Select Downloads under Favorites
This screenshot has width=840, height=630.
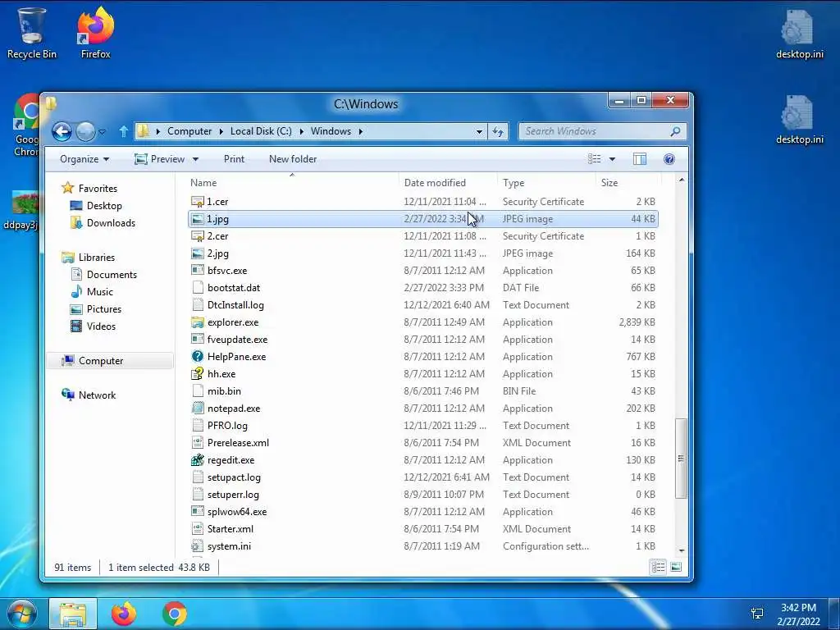[x=111, y=223]
